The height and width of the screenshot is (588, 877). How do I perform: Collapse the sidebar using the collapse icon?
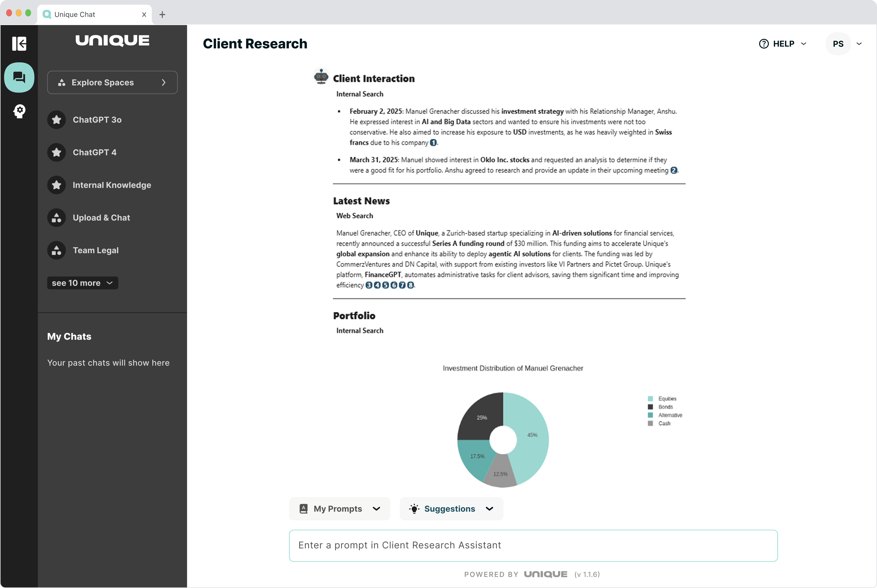(19, 44)
